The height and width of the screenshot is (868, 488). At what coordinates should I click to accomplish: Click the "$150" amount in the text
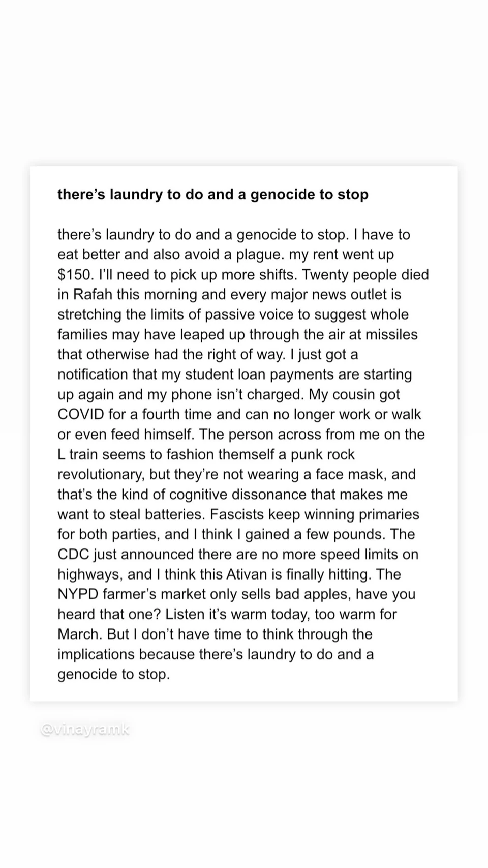tap(75, 275)
